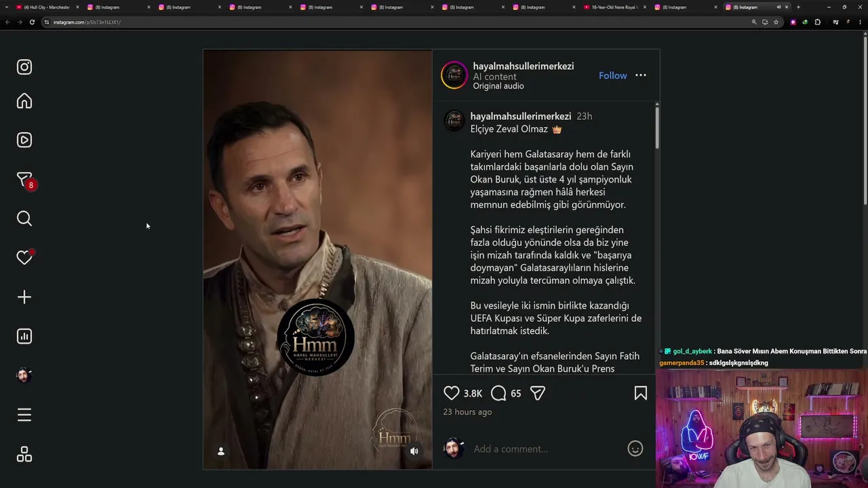Click chat username gol_d_ayberk
Screen dimensions: 868x488
pyautogui.click(x=692, y=352)
